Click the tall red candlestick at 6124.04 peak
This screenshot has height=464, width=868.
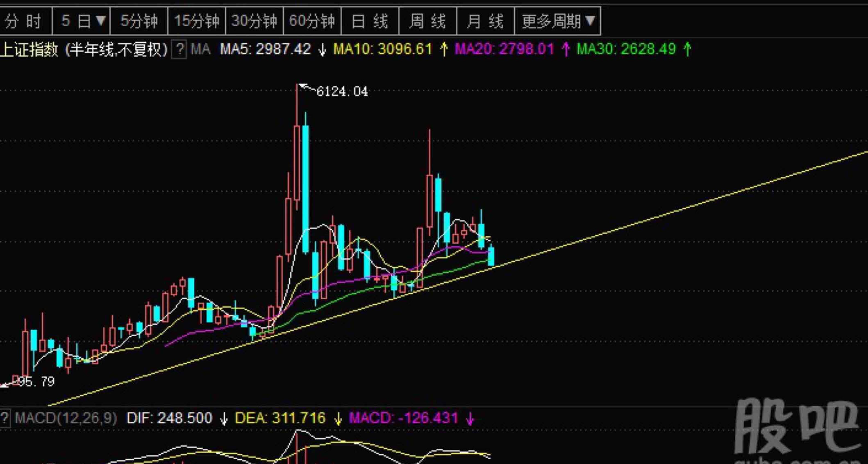point(297,163)
